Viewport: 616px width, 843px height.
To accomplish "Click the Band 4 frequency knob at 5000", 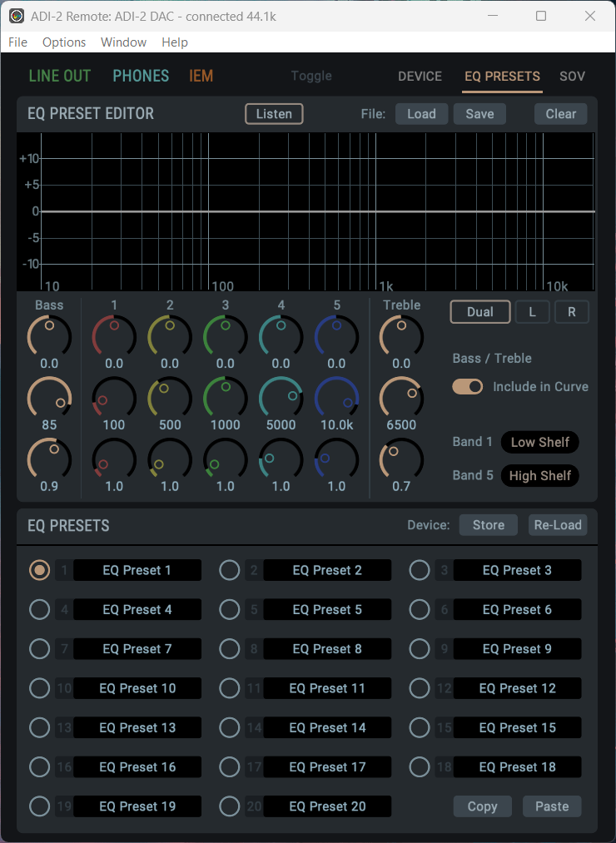I will pyautogui.click(x=281, y=397).
